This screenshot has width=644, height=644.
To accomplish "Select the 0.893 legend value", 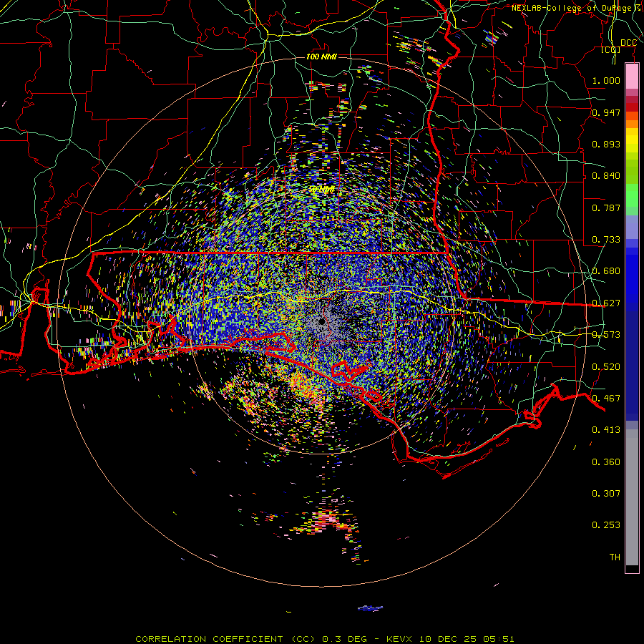I will click(606, 144).
